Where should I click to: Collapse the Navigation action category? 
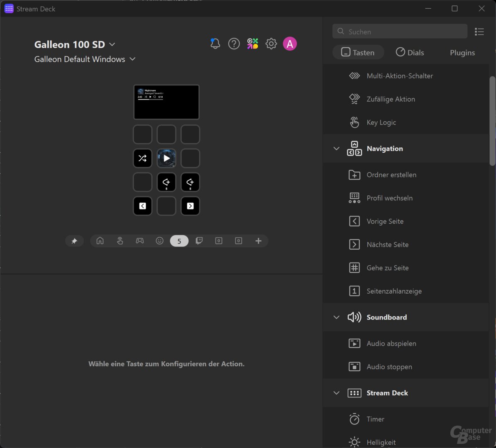[337, 148]
